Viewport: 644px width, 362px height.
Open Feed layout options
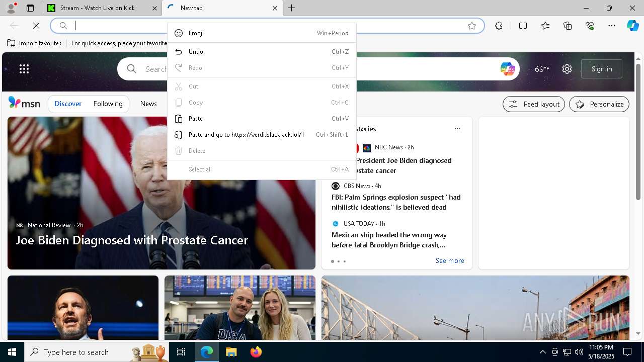pyautogui.click(x=534, y=104)
